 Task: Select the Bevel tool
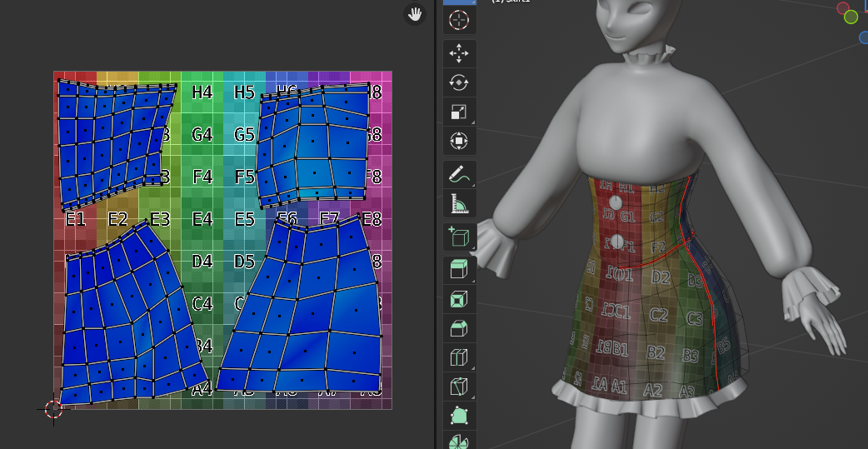coord(460,328)
